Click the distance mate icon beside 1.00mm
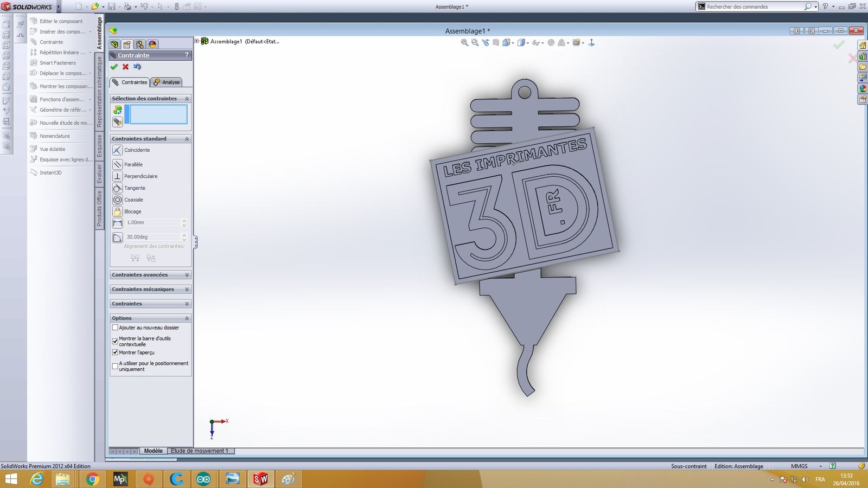The width and height of the screenshot is (868, 488). pyautogui.click(x=117, y=223)
